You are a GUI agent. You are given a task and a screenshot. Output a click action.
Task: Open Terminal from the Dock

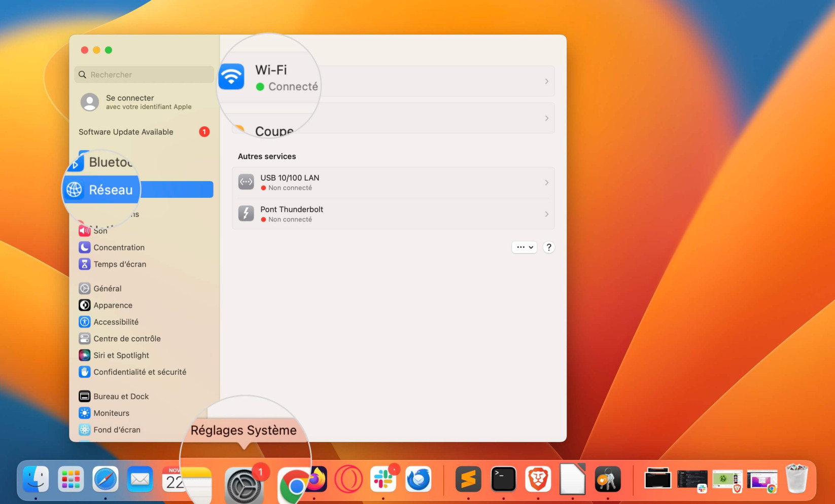point(503,479)
